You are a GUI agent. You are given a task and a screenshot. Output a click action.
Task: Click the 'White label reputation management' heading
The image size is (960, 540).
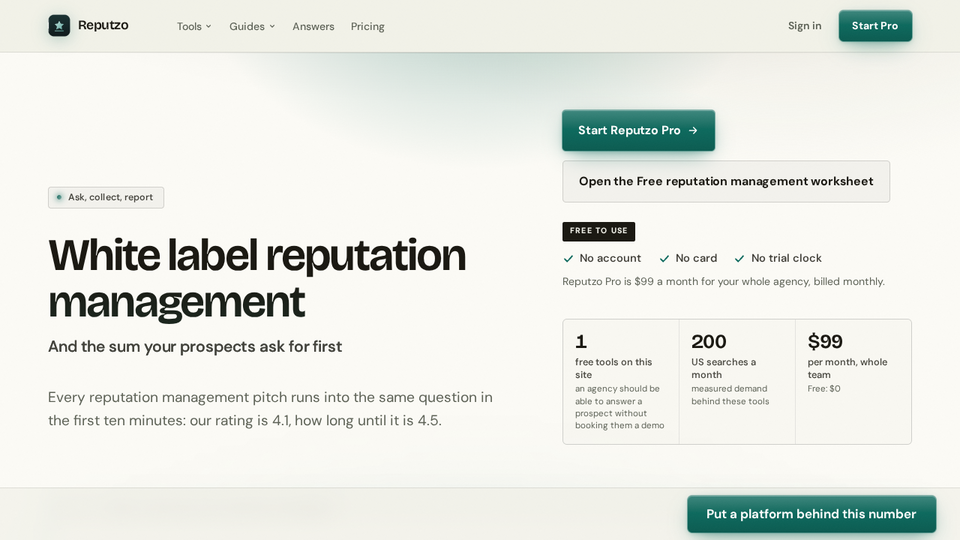pyautogui.click(x=257, y=279)
